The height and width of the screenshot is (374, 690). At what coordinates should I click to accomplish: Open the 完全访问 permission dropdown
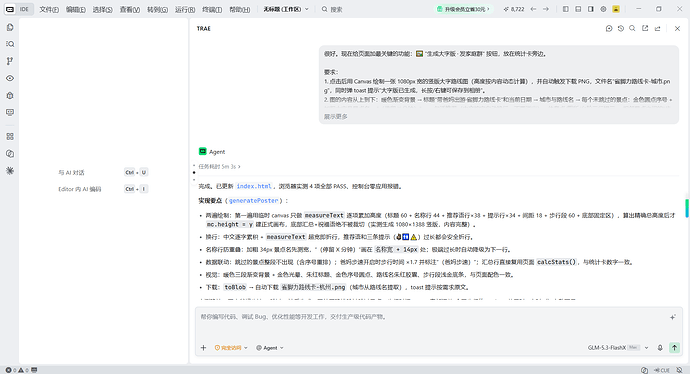pos(231,348)
